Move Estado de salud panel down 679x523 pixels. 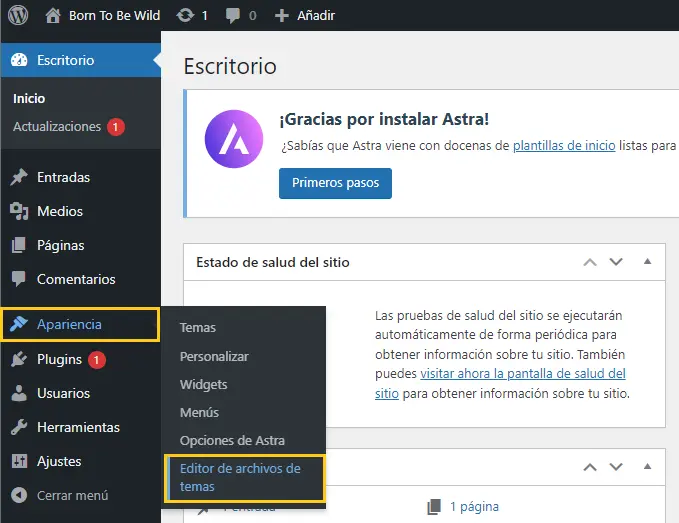(x=616, y=262)
